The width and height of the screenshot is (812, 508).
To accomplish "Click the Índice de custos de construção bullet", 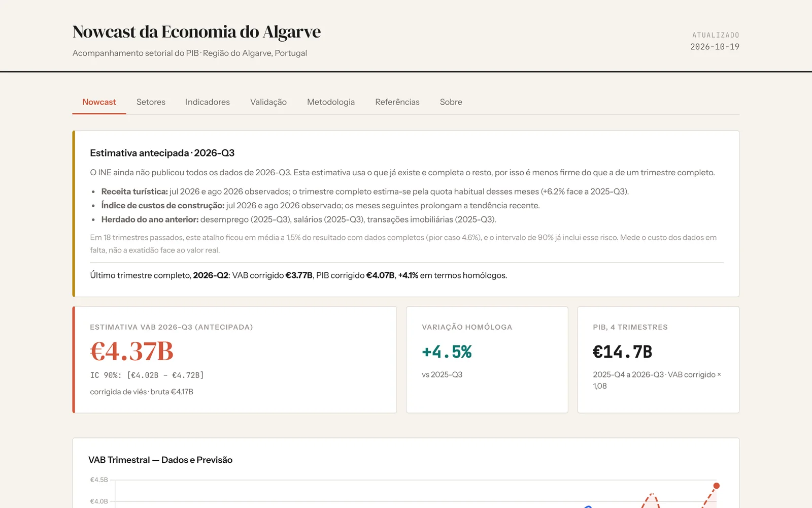I will click(x=320, y=205).
